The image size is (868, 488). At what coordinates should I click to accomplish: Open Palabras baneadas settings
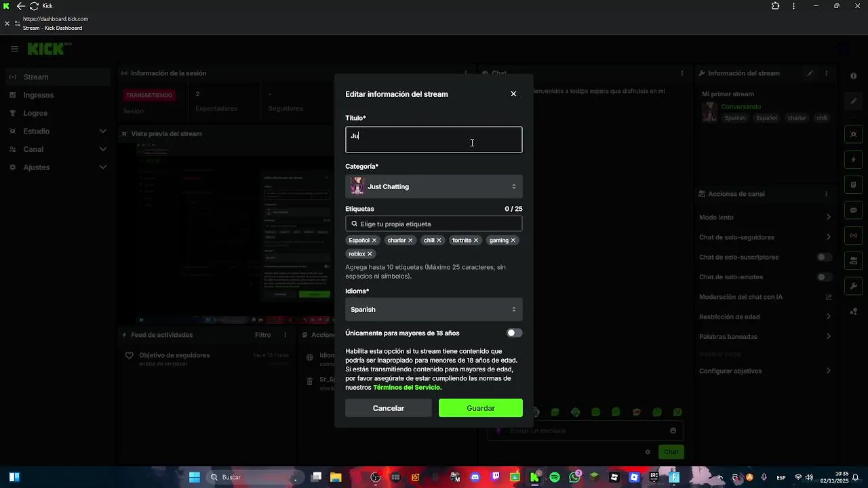click(765, 337)
